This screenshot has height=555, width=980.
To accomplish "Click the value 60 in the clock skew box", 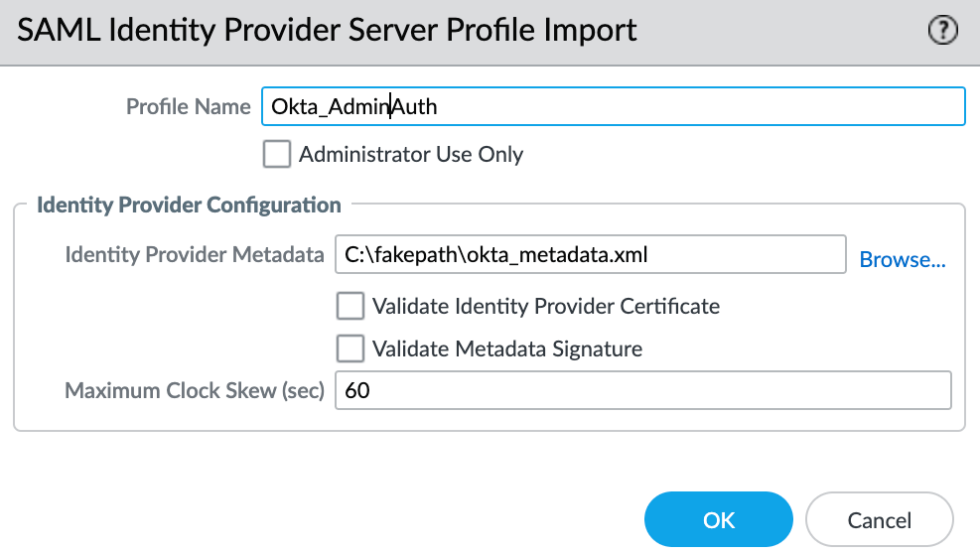I will pos(357,390).
